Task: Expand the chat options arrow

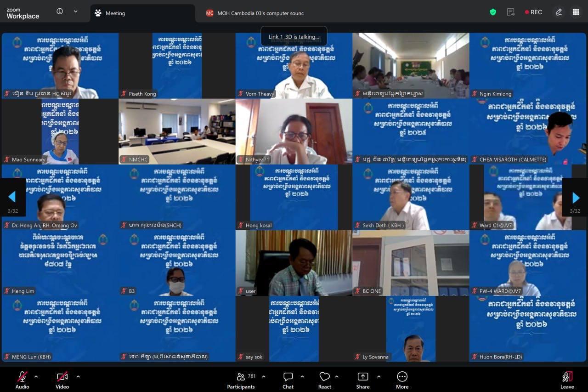Action: click(x=302, y=376)
